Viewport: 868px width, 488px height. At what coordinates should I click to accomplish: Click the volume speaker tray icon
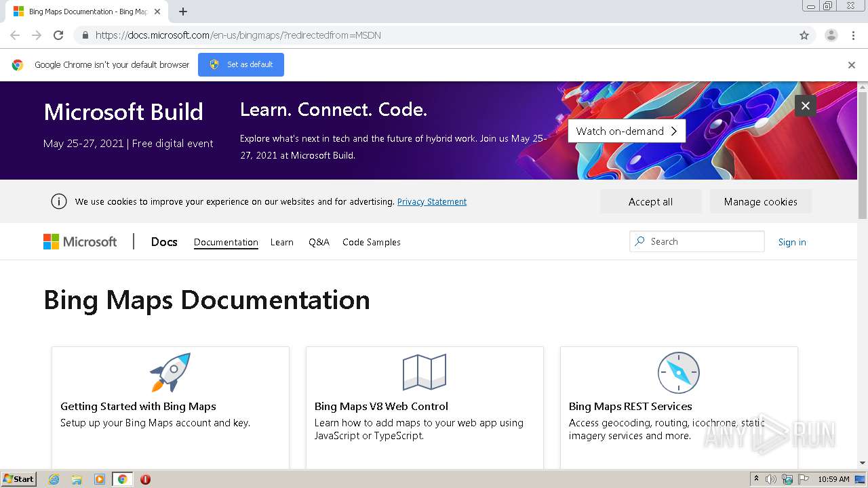[x=771, y=479]
